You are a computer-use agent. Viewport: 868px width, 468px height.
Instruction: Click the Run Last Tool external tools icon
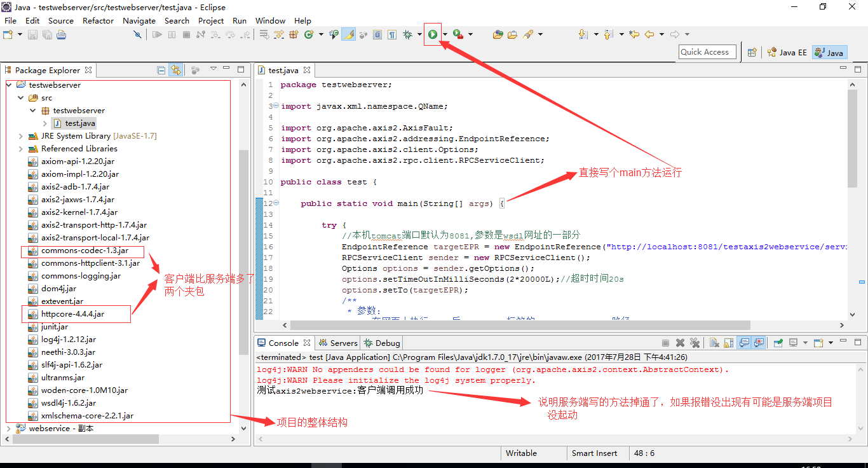(x=457, y=34)
